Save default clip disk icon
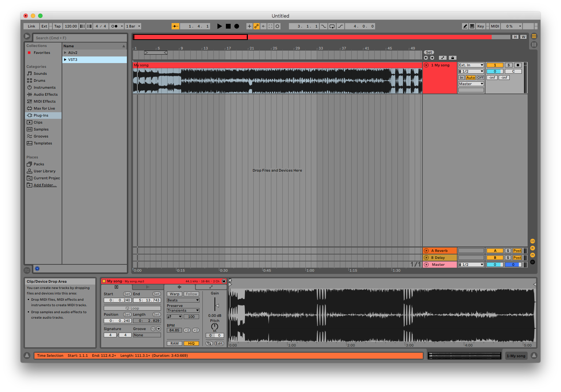This screenshot has height=392, width=561. pos(224,281)
